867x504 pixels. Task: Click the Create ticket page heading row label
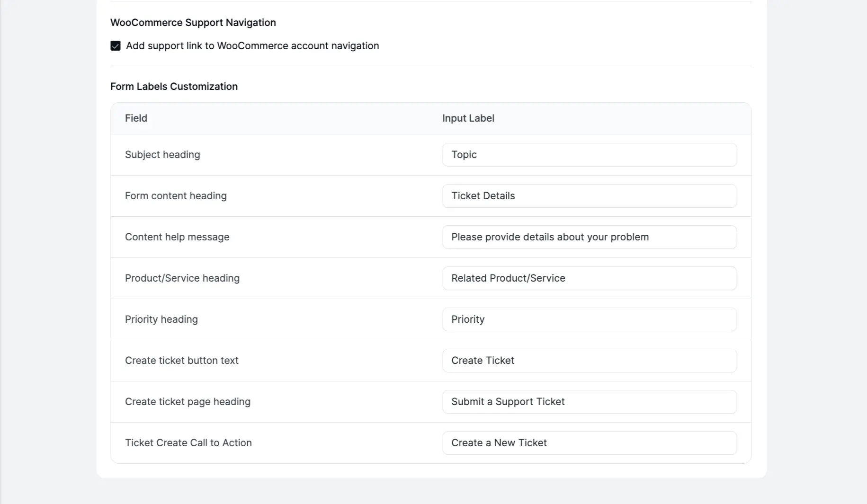click(188, 401)
